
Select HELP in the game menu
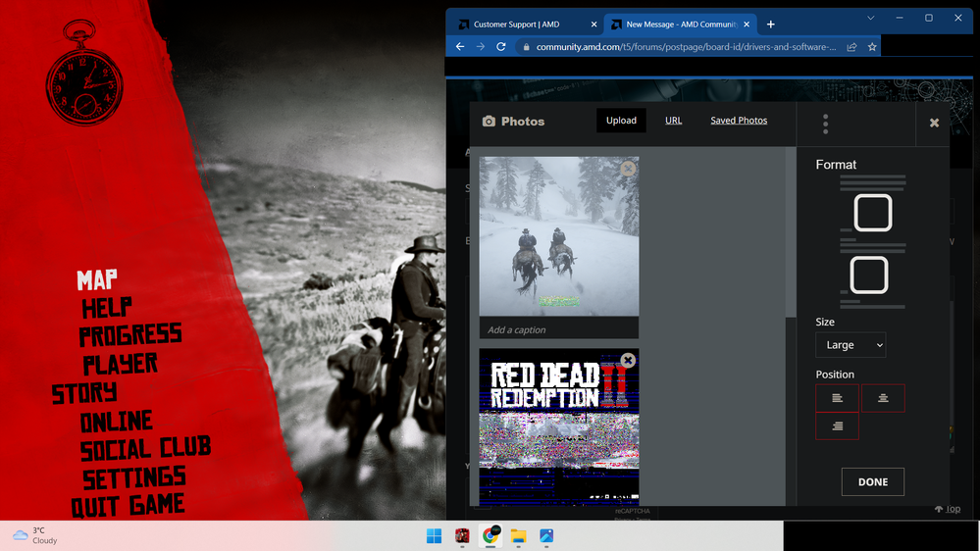(106, 308)
